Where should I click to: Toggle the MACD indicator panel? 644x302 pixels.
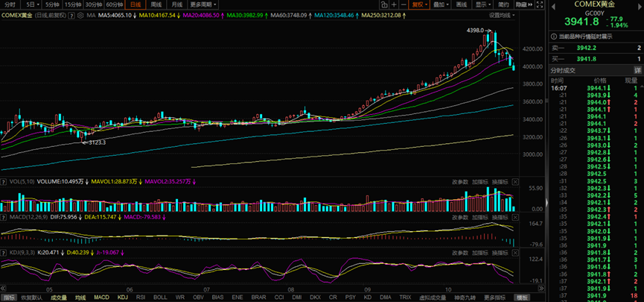click(101, 298)
